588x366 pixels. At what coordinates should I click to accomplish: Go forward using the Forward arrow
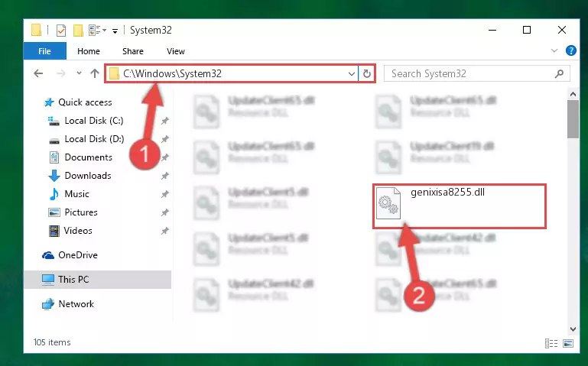coord(60,73)
